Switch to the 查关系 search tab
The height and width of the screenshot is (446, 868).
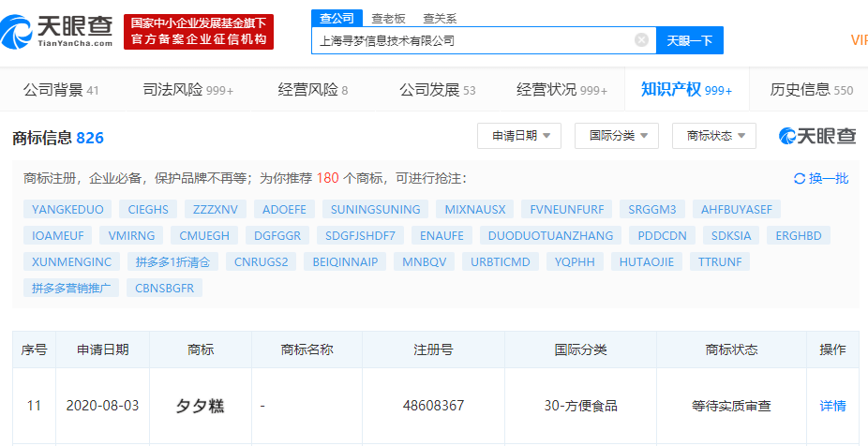(440, 17)
